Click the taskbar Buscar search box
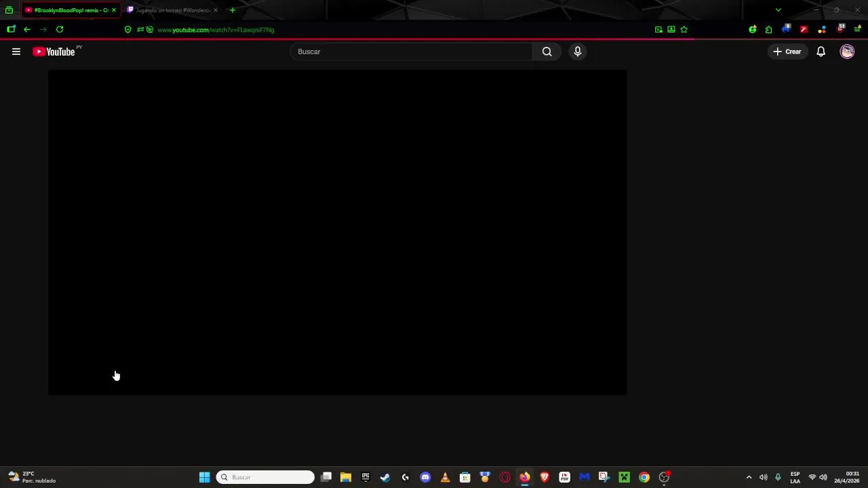 click(x=265, y=477)
